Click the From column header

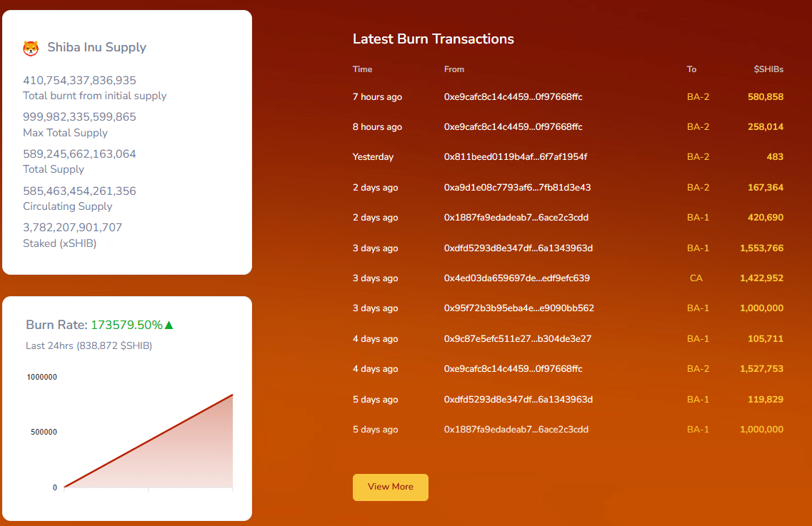pyautogui.click(x=454, y=69)
